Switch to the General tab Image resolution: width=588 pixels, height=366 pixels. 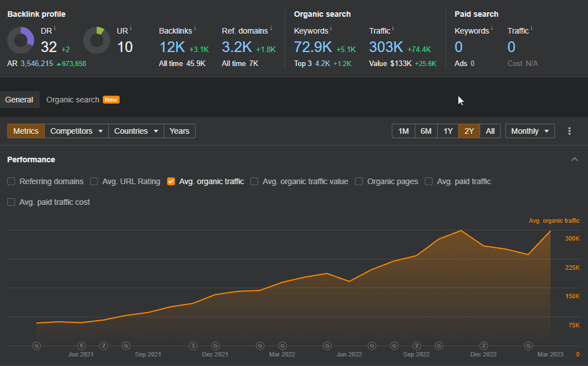pyautogui.click(x=19, y=100)
